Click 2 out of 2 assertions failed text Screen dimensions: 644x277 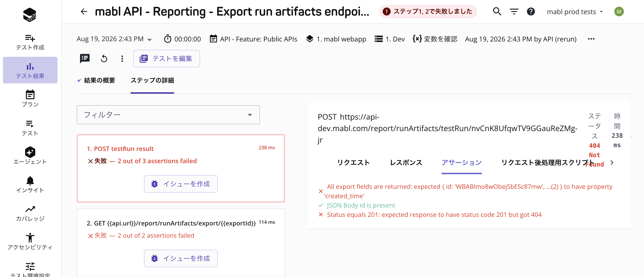pos(156,236)
